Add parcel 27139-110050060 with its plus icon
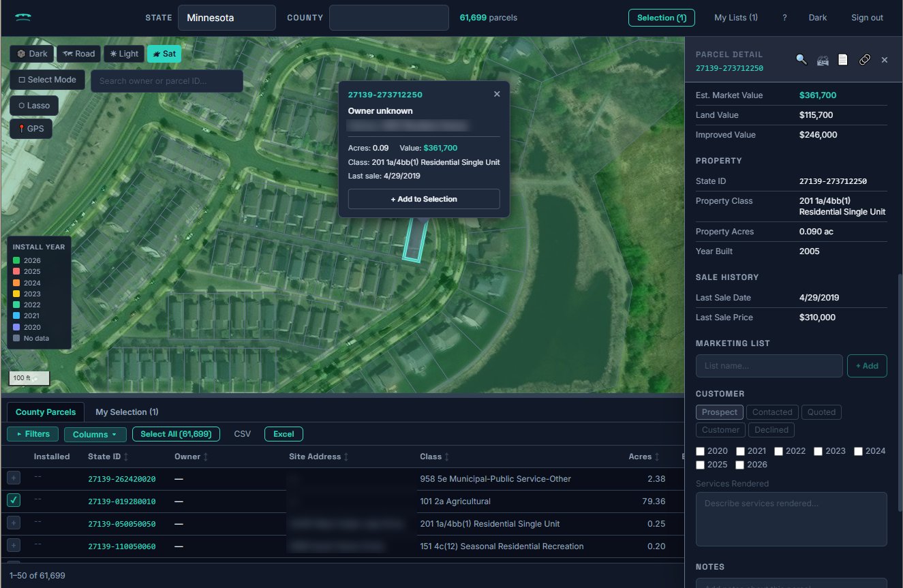Viewport: 903px width, 588px height. coord(14,546)
